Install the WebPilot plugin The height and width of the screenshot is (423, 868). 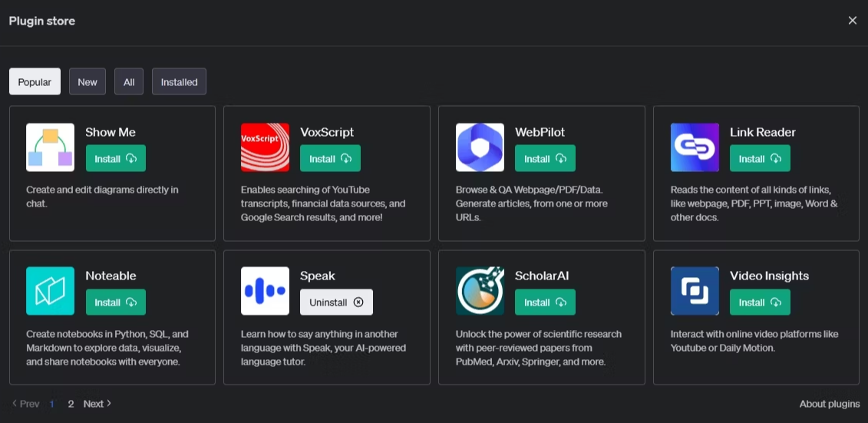click(x=545, y=158)
